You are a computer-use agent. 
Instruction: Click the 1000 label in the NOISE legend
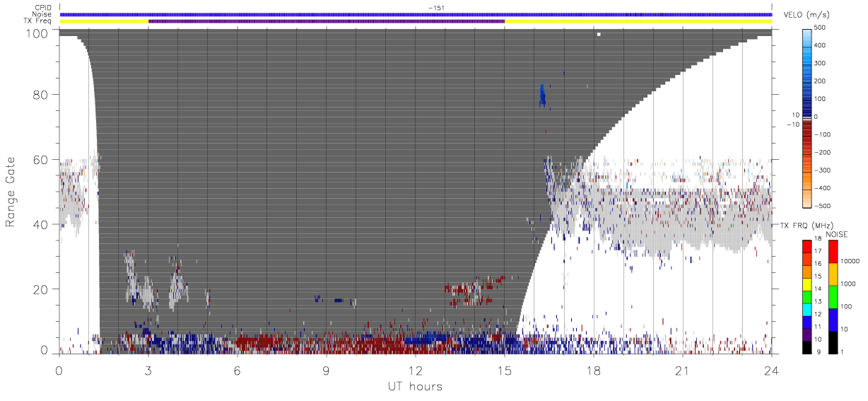[848, 284]
